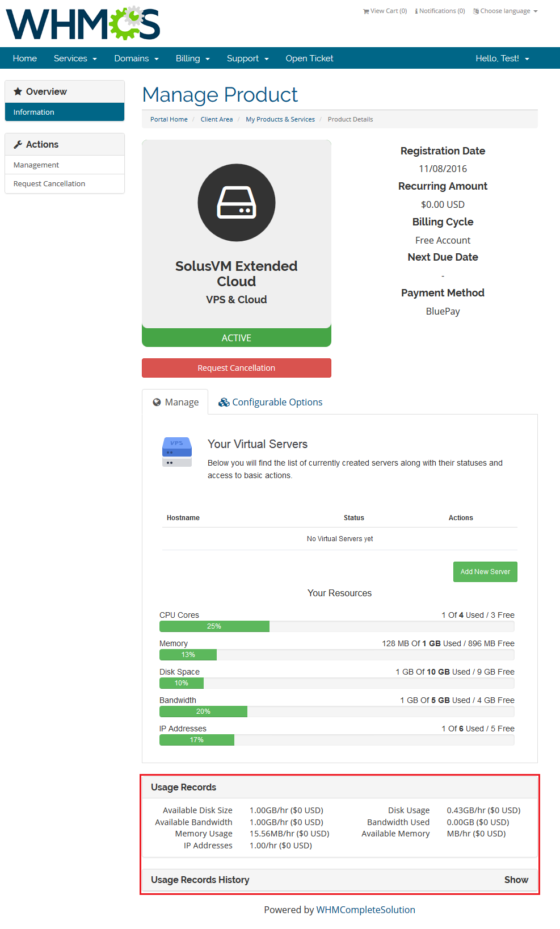
Task: Switch to the Manage tab
Action: [175, 402]
